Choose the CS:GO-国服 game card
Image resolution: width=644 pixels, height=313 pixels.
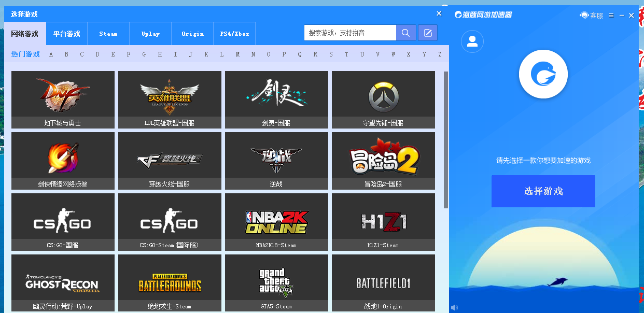pyautogui.click(x=63, y=222)
